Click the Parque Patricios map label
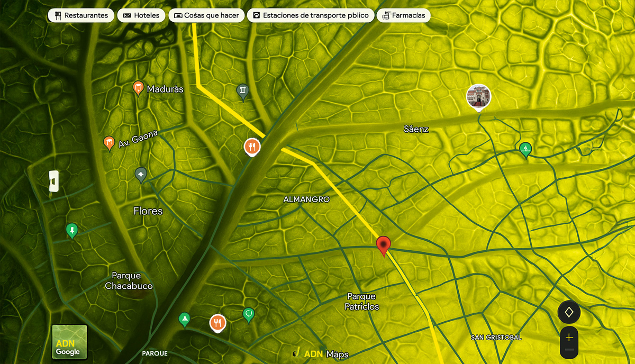The height and width of the screenshot is (364, 635). click(x=362, y=302)
